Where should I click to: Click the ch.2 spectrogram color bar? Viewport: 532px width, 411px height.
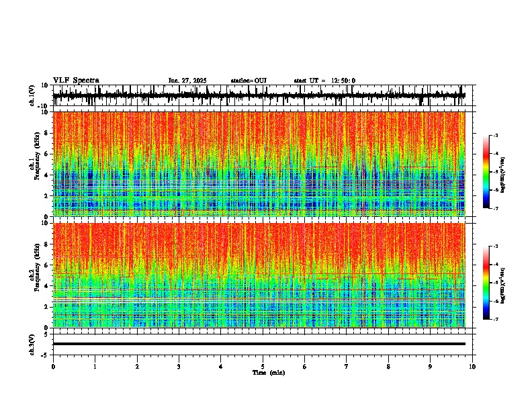(486, 283)
